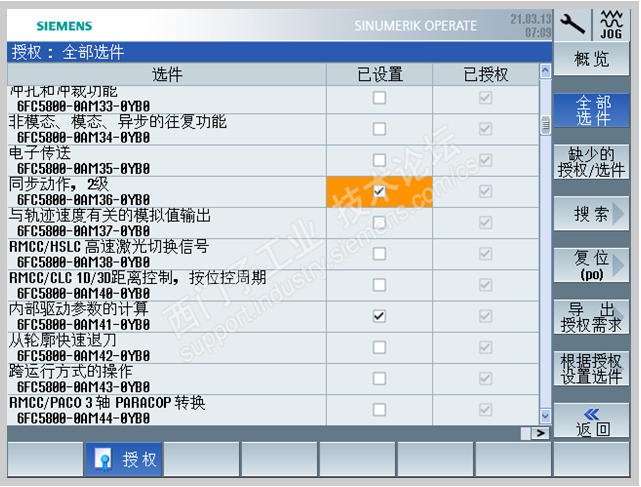Click licensed checkbox for 电子传送

coord(485,160)
